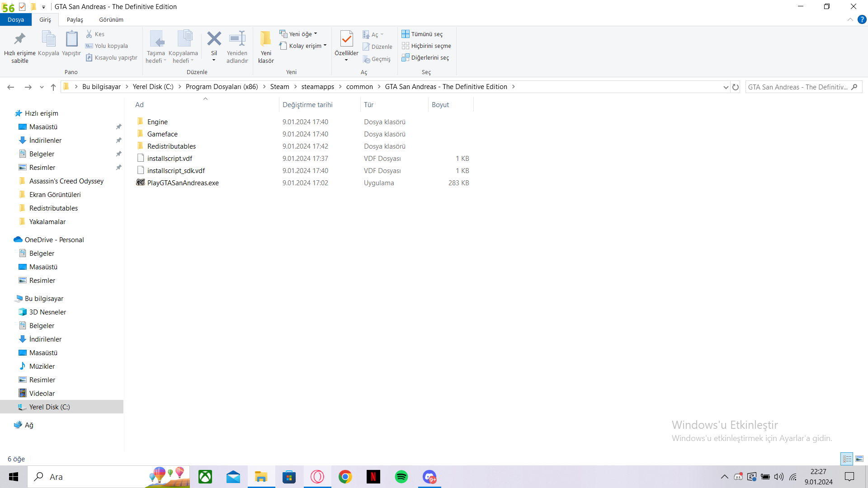Click the Özellikler properties icon

(346, 39)
